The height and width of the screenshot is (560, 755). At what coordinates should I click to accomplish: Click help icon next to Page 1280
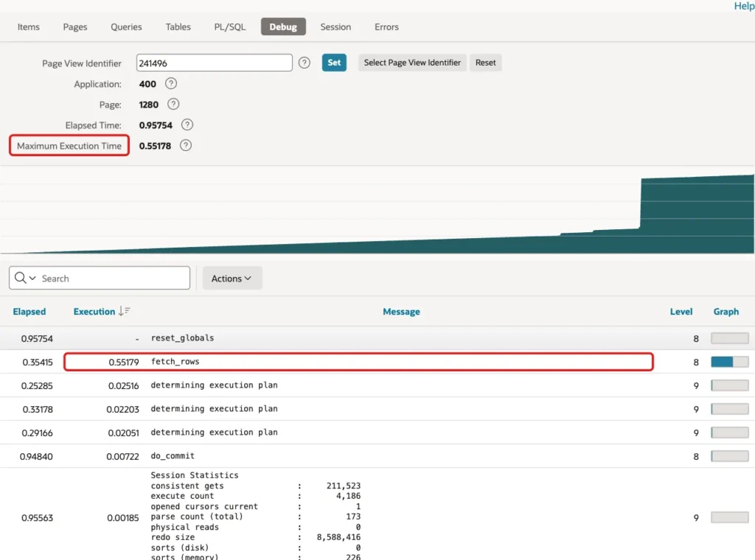(173, 105)
